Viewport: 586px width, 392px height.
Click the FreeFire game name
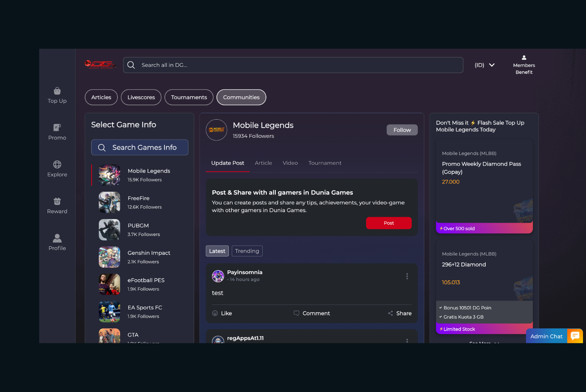pos(138,198)
